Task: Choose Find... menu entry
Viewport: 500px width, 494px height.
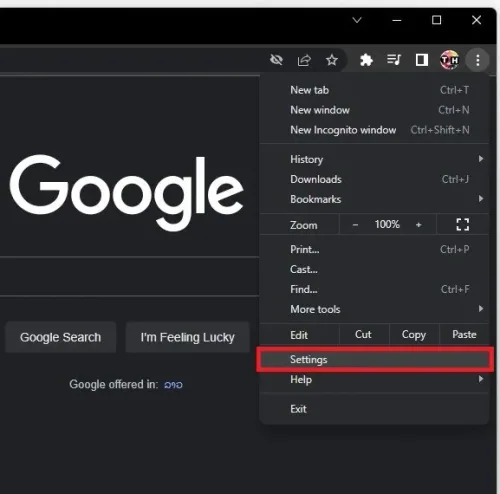Action: pyautogui.click(x=374, y=289)
